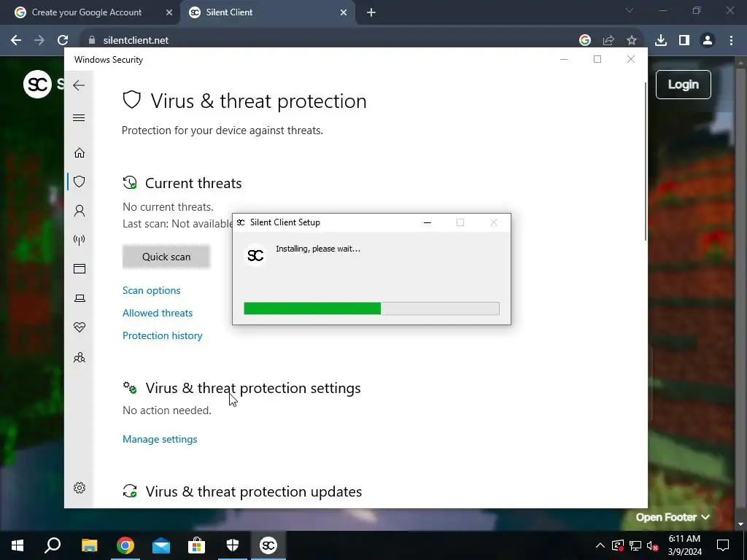
Task: Open Windows Security Home page
Action: tap(79, 152)
